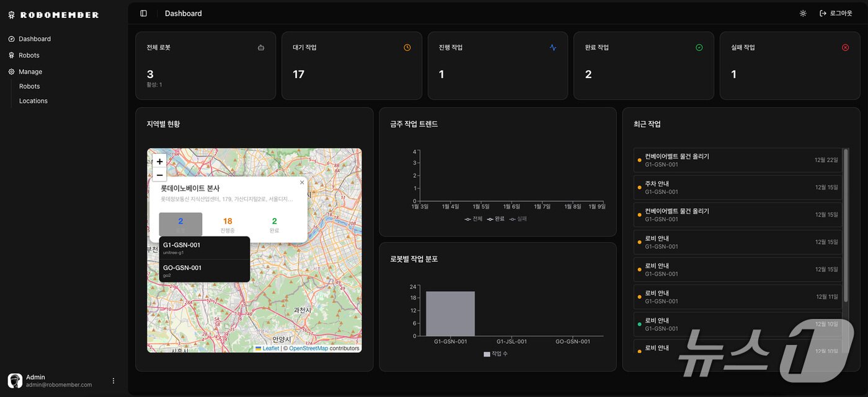
Task: Collapse the Manage section
Action: click(30, 72)
